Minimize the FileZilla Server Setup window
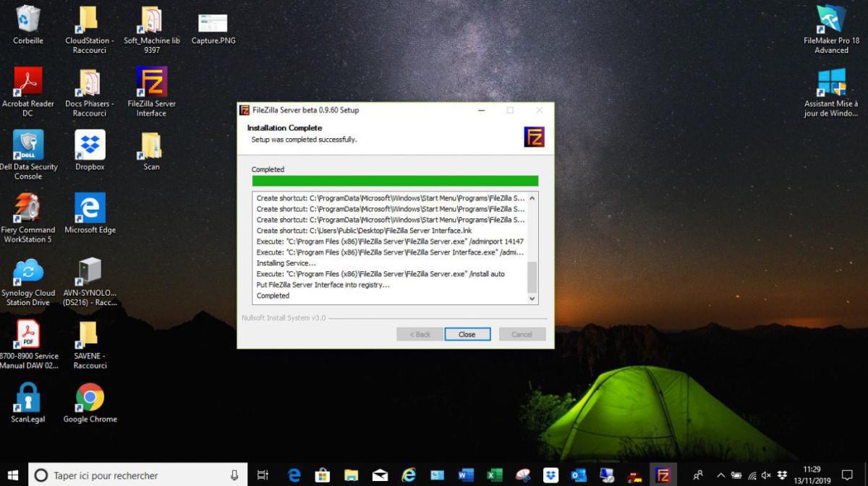Viewport: 868px width, 486px height. pos(481,110)
